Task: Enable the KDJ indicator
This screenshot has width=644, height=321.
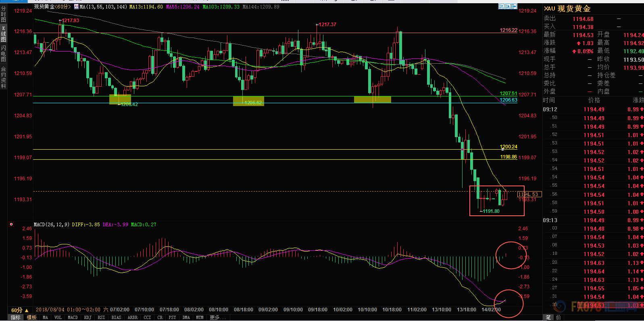Action: click(88, 318)
